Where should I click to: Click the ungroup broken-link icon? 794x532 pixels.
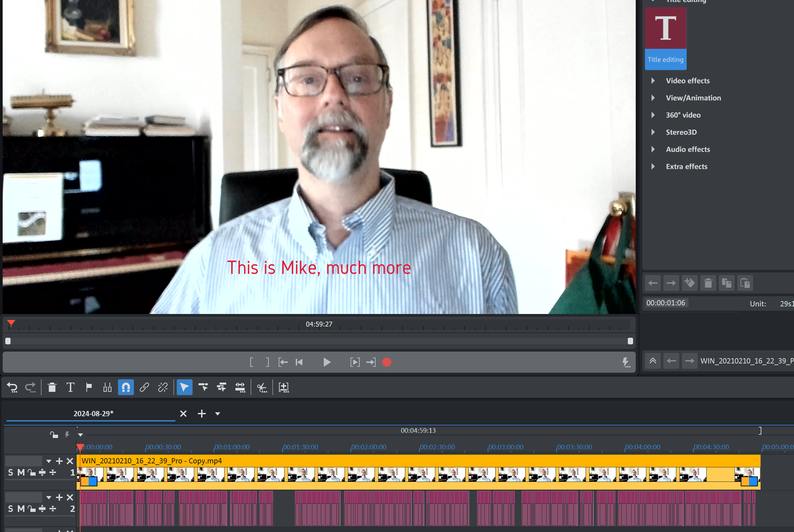[x=163, y=387]
